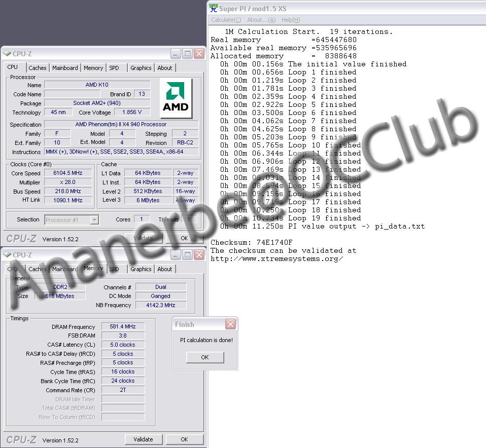Open the About tab in upper CPU-Z window

164,68
